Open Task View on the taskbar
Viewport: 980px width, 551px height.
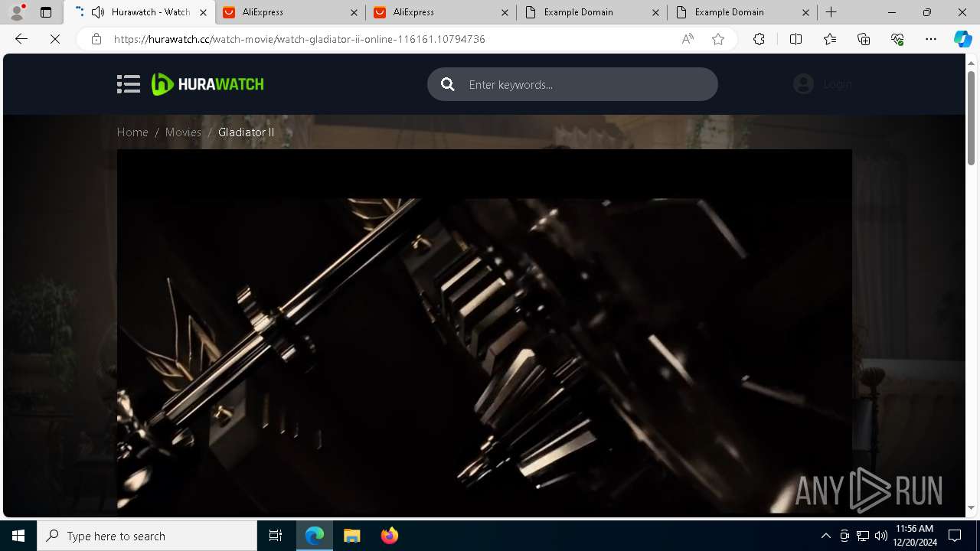tap(276, 536)
